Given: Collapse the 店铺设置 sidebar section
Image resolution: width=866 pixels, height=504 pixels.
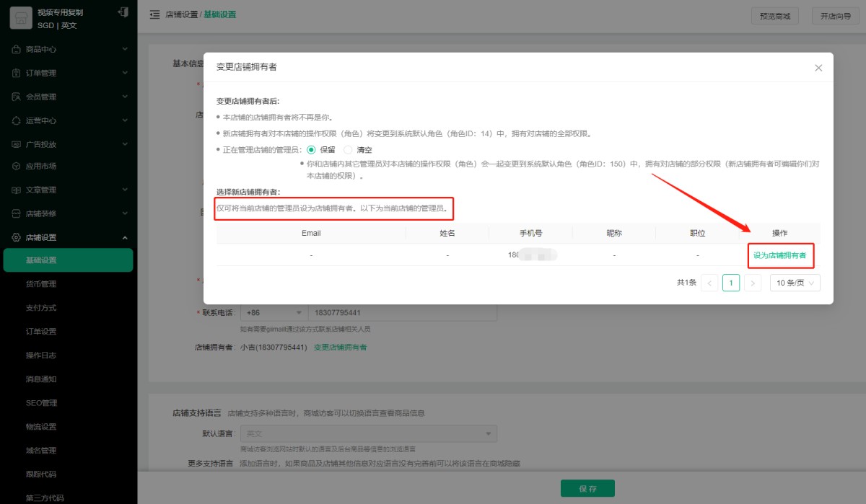Looking at the screenshot, I should coord(125,238).
